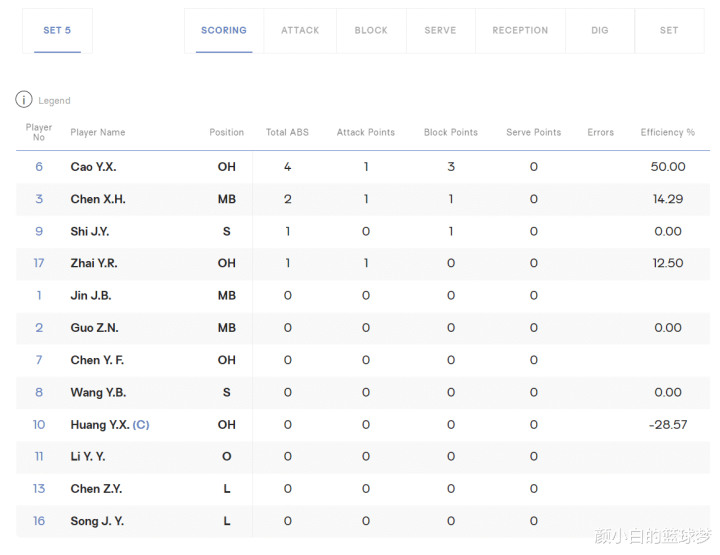Screen dimensions: 720x555
Task: Select the SCORING tab
Action: [224, 30]
